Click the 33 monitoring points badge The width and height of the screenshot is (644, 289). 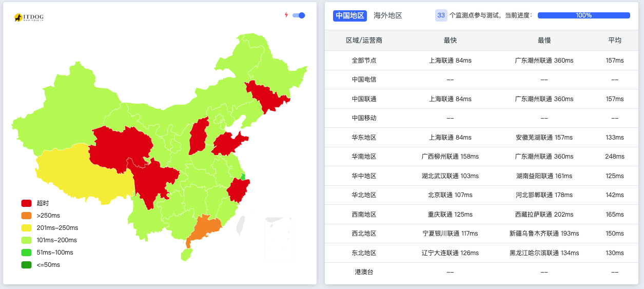(441, 15)
